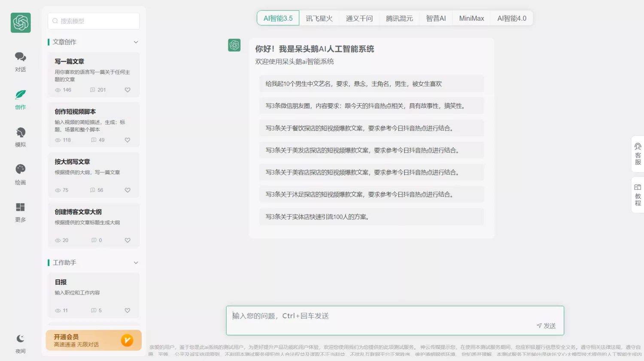Switch to the MiniMax model tab
This screenshot has width=644, height=361.
click(471, 18)
